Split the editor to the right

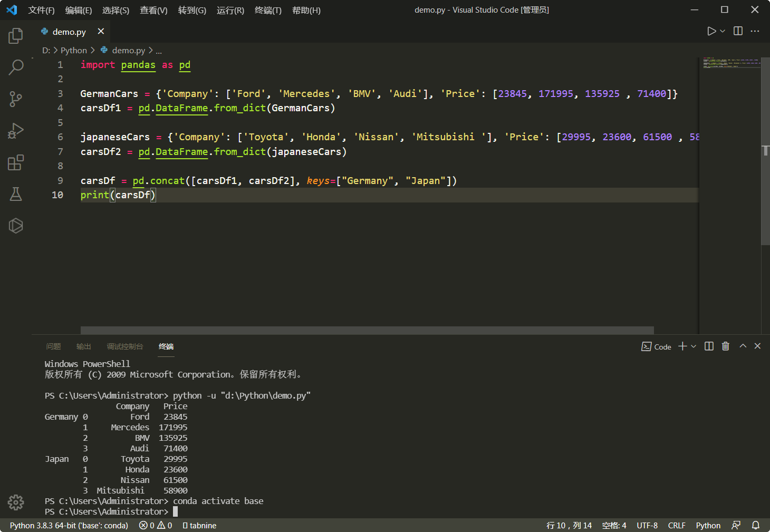pyautogui.click(x=738, y=32)
